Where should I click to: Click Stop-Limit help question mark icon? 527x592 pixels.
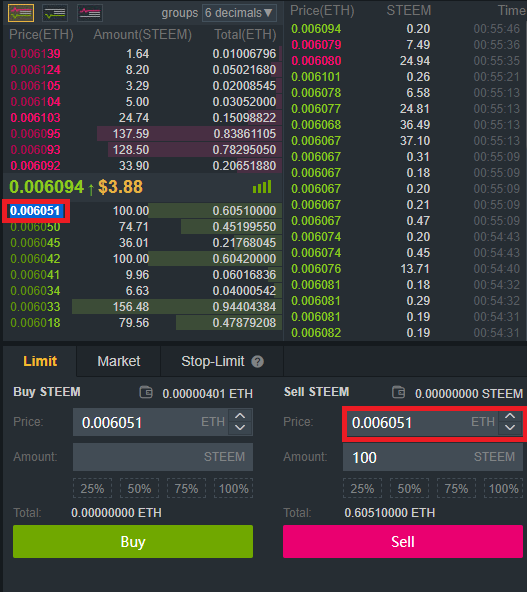[x=257, y=362]
